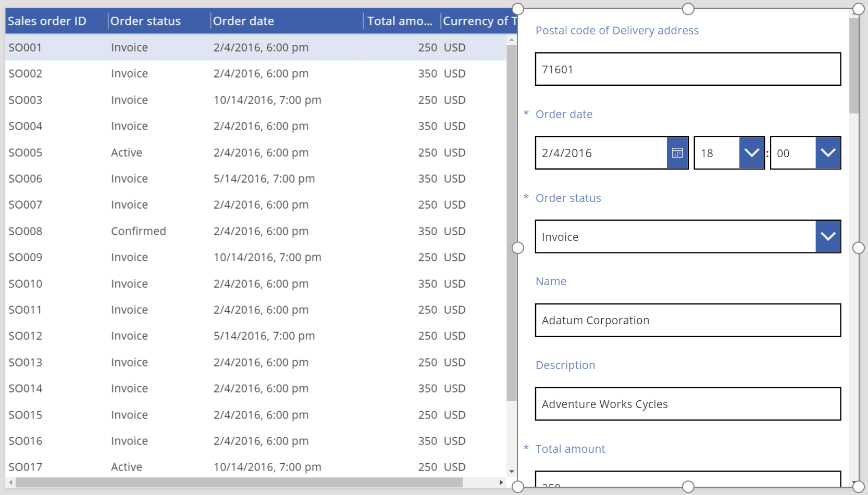Click the Description field showing Adventure Works Cycles
This screenshot has height=495, width=868.
(688, 404)
